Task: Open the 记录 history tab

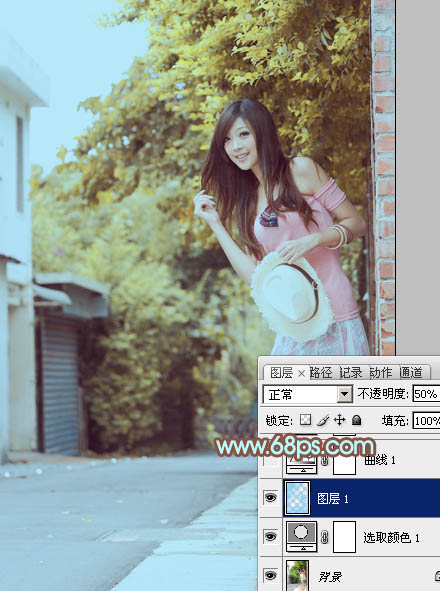Action: pyautogui.click(x=351, y=373)
